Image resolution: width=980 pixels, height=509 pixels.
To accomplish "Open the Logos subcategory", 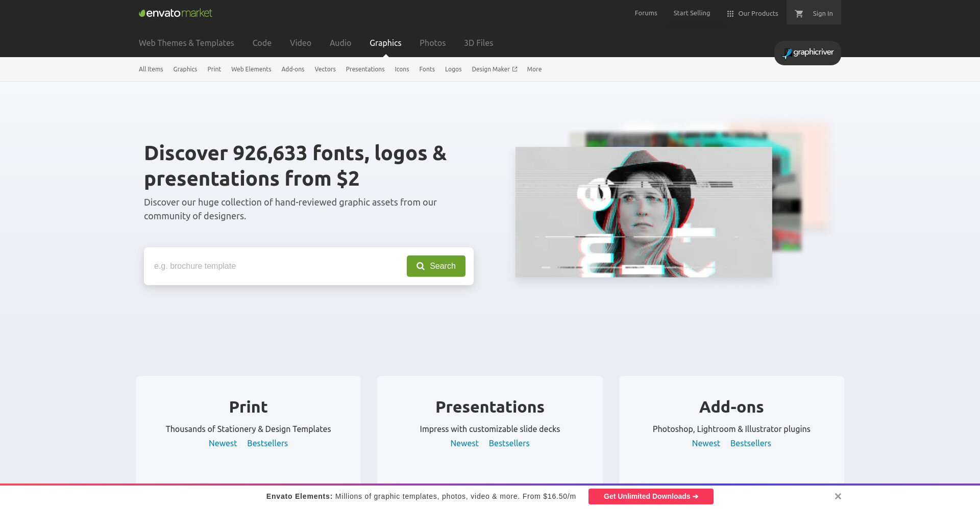I will coord(453,69).
